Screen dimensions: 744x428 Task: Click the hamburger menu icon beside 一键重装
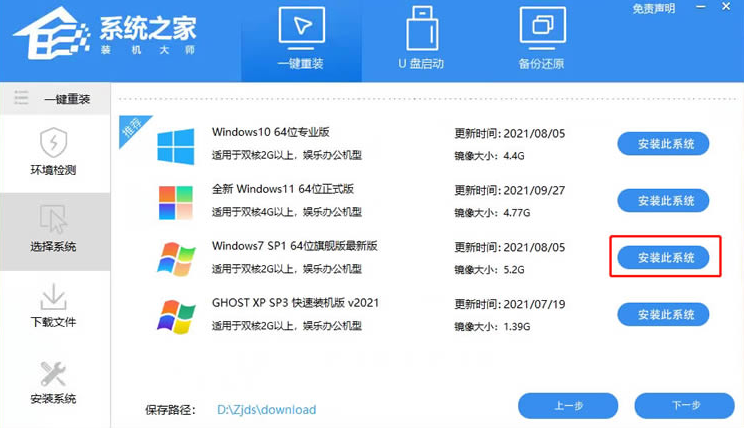(x=20, y=98)
